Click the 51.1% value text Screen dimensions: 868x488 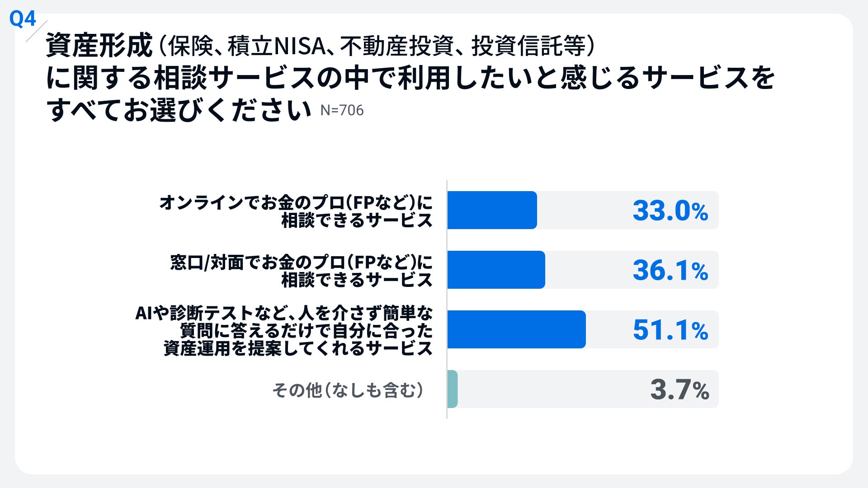point(670,330)
